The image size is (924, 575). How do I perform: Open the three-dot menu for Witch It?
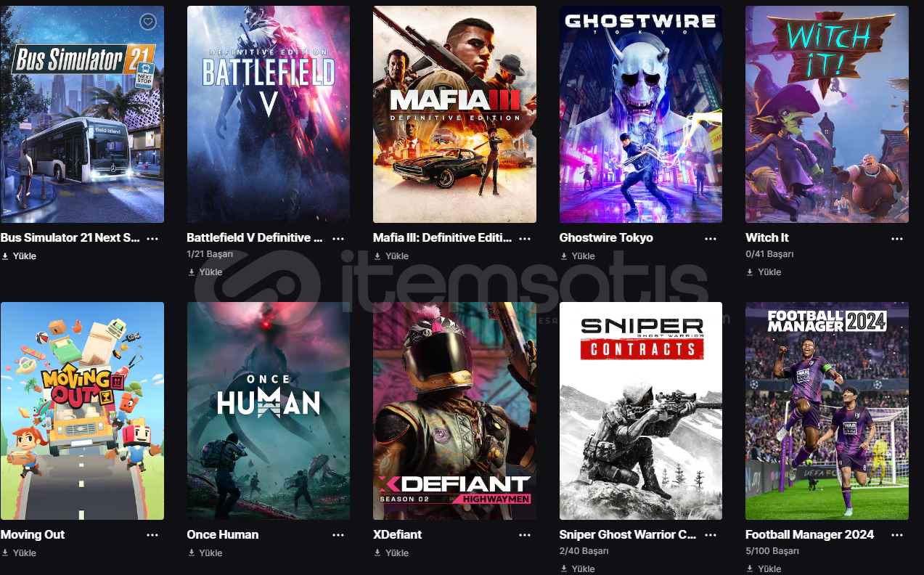(x=897, y=238)
